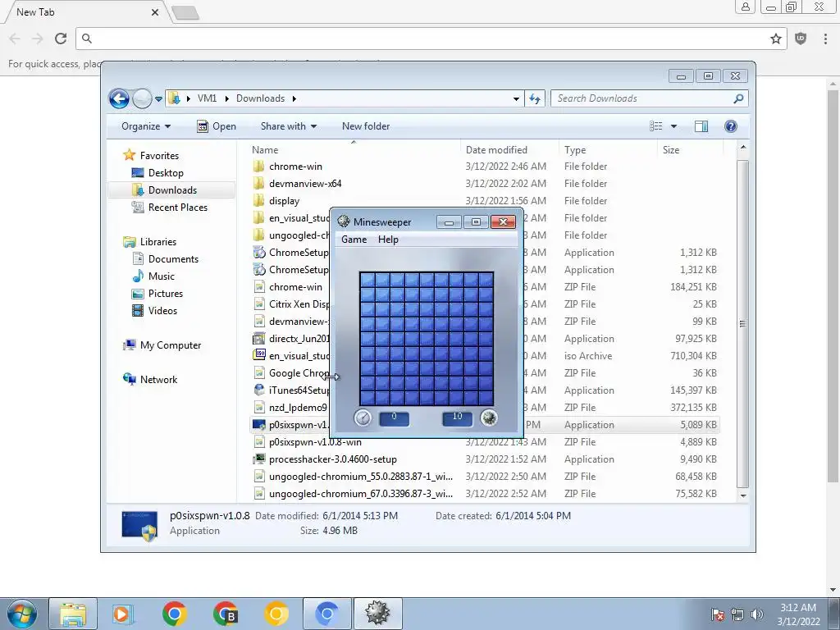Open Explorer Help question mark
Viewport: 840px width, 630px height.
(x=731, y=126)
